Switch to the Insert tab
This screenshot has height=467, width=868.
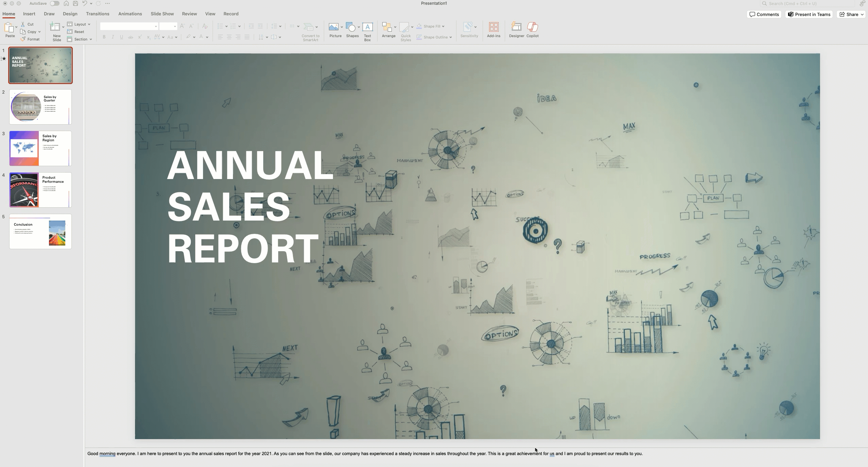[x=29, y=14]
